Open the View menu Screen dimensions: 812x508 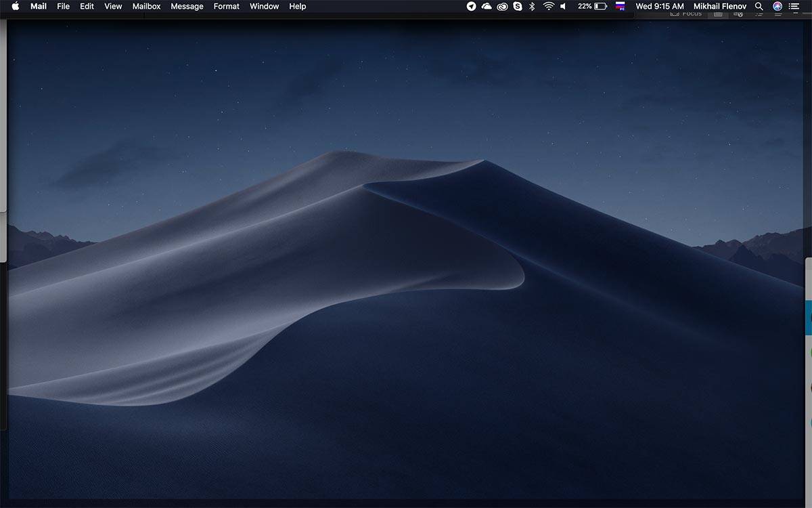click(x=113, y=6)
